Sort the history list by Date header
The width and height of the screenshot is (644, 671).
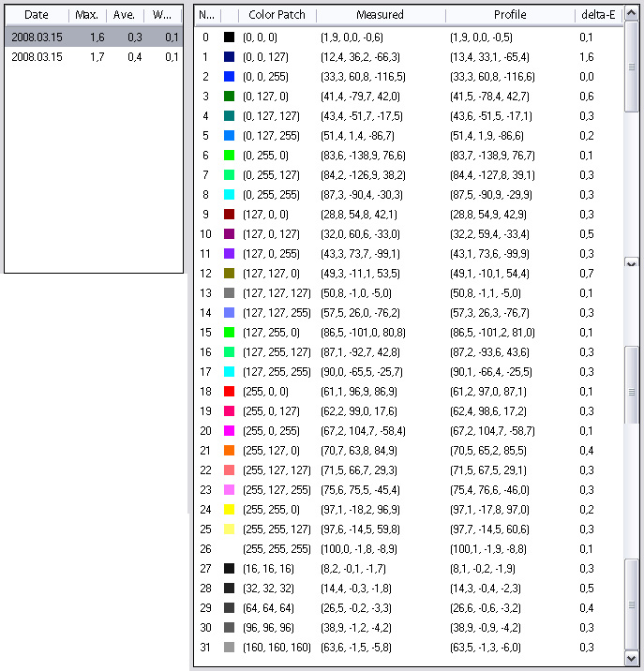pyautogui.click(x=37, y=15)
